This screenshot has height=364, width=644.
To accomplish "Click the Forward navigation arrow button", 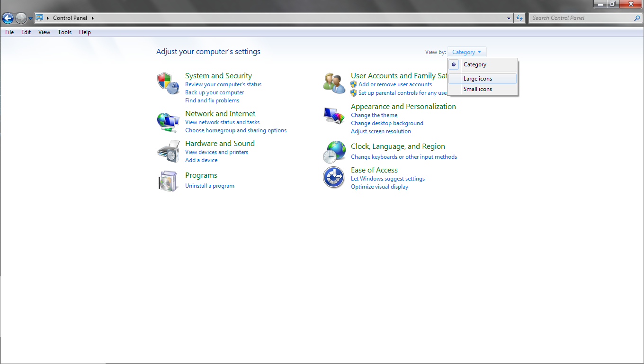I will 21,18.
